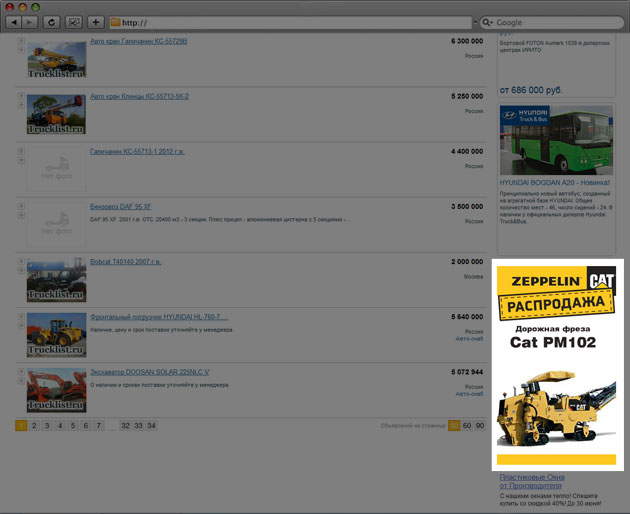Click the Cat PM102 milling machine image
Screen dimensions: 630x514
556,408
